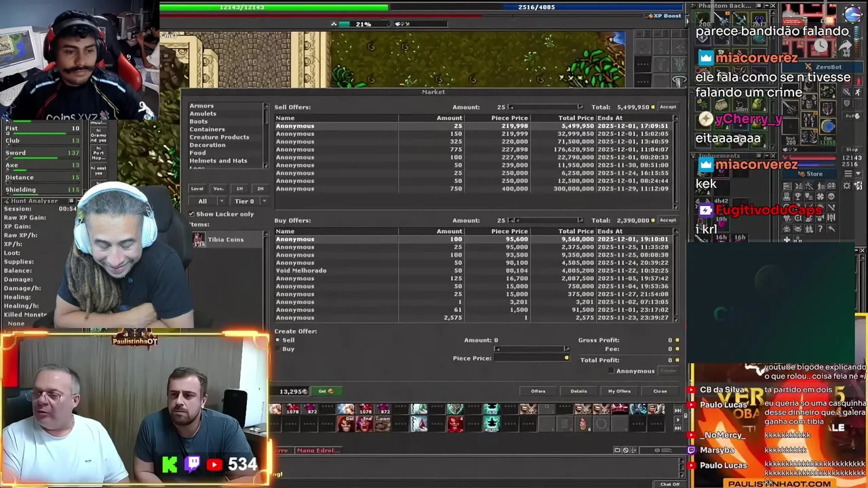
Task: Select the Buy radio option
Action: (x=277, y=349)
